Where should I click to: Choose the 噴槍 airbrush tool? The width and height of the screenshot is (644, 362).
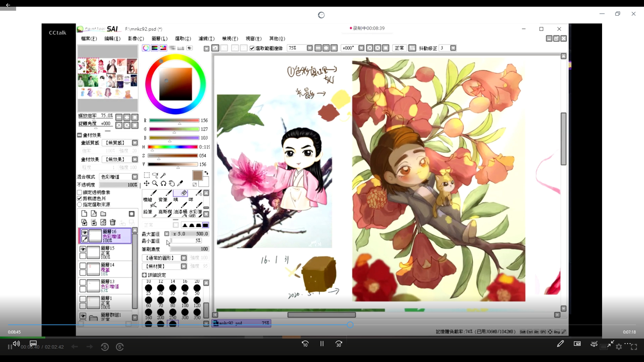click(149, 196)
